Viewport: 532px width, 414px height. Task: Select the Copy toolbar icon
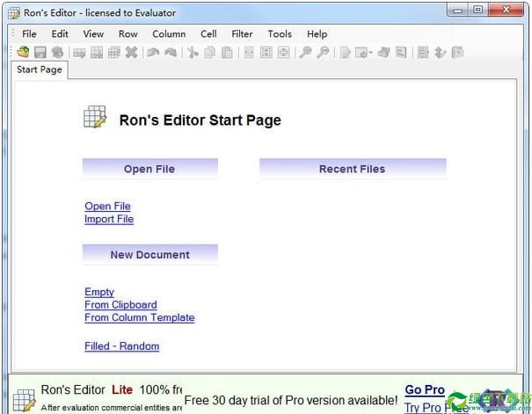[x=209, y=53]
